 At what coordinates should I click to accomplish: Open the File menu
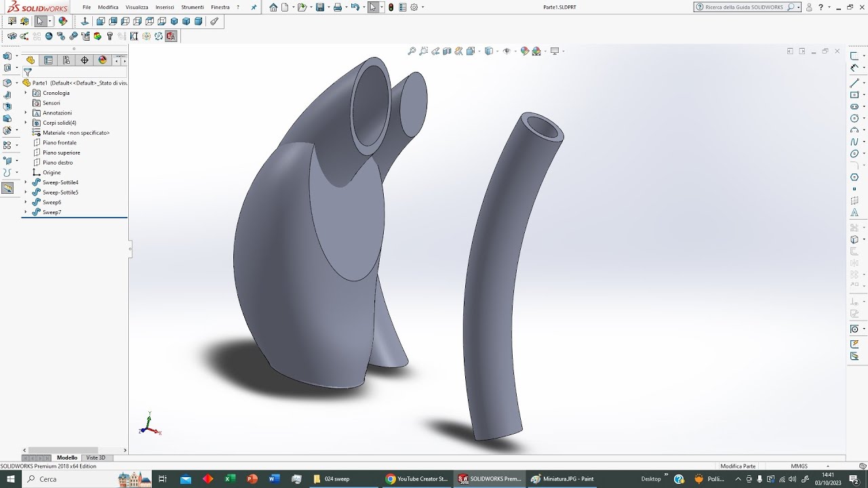(x=87, y=7)
